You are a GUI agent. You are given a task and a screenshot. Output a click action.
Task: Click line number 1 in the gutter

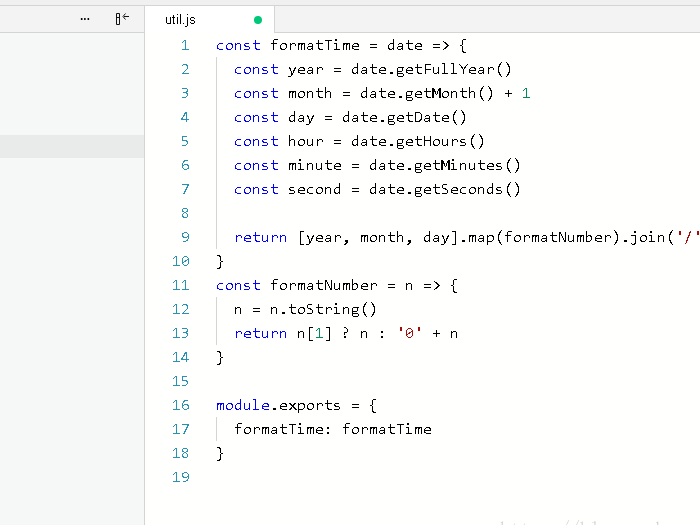coord(184,45)
